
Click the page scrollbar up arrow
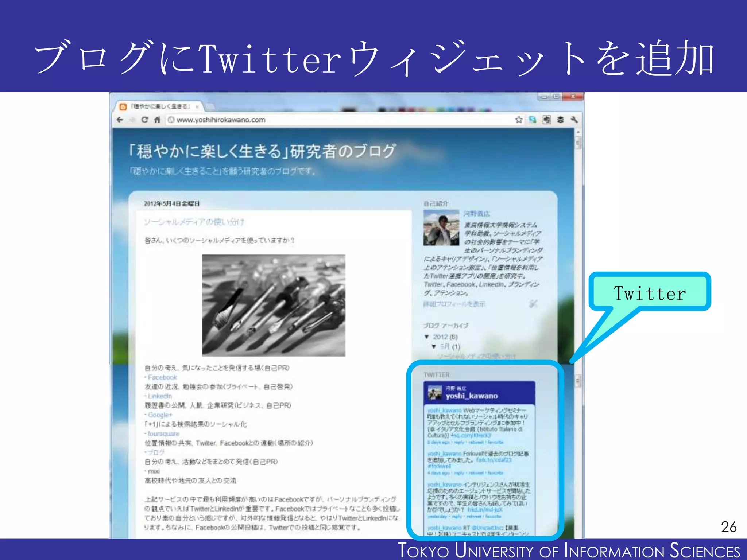tap(578, 132)
